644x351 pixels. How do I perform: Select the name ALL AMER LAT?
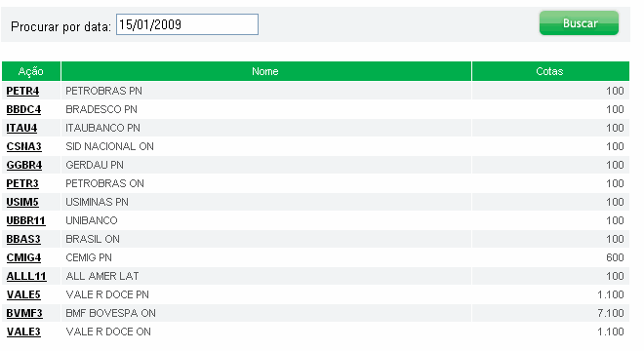[102, 276]
